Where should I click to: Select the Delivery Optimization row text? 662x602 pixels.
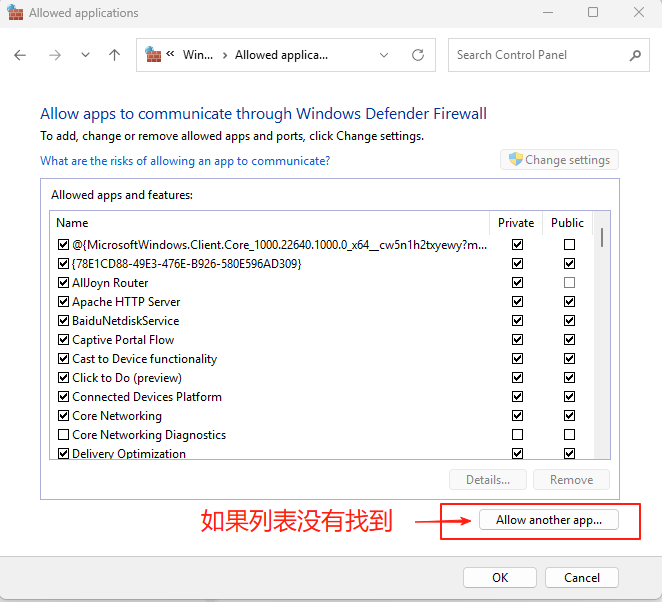coord(129,453)
